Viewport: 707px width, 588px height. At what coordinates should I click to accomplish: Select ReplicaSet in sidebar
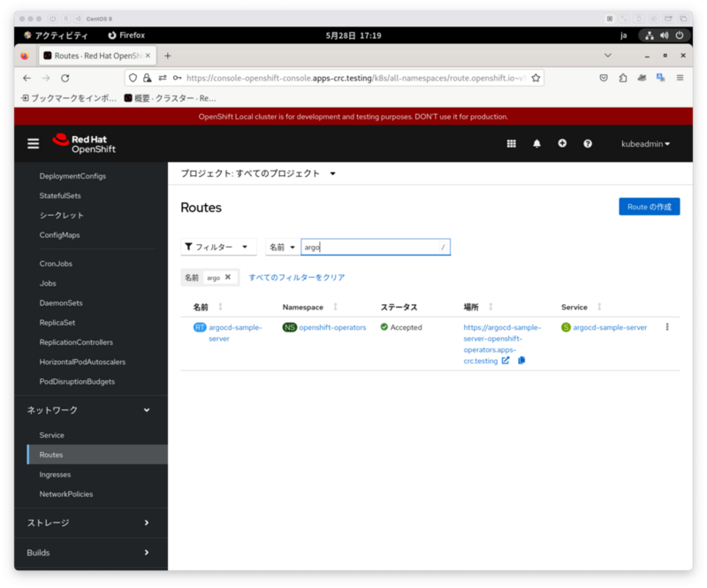click(57, 322)
